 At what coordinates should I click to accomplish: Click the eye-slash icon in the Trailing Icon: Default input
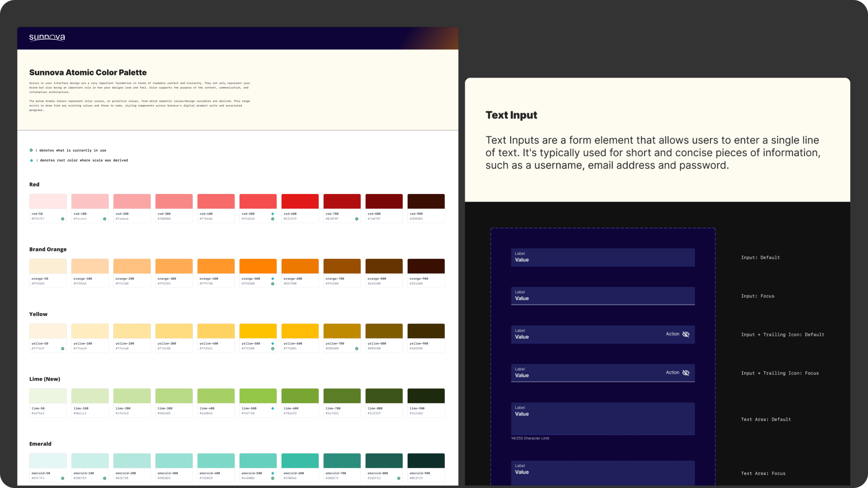tap(686, 334)
